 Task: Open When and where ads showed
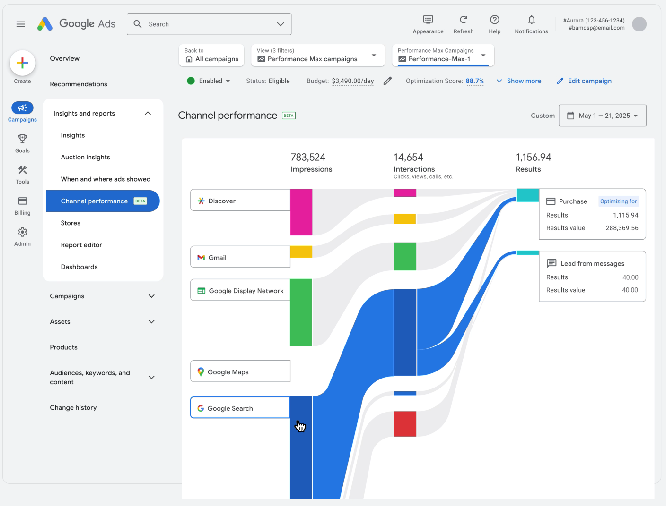point(105,179)
